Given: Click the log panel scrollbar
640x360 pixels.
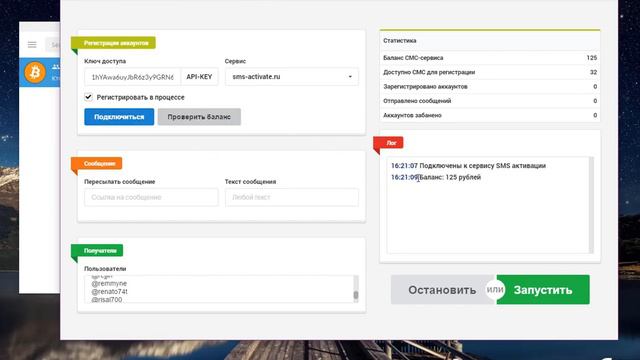Looking at the screenshot, I should click(591, 205).
